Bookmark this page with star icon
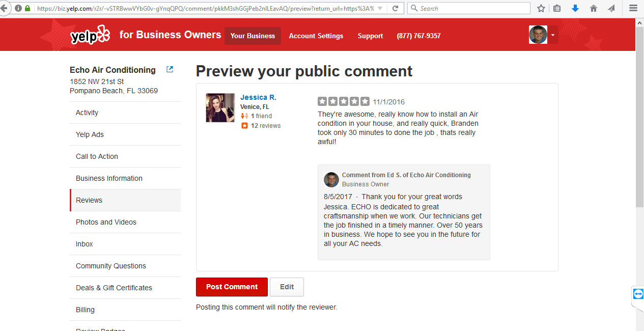The image size is (644, 331). coord(541,8)
